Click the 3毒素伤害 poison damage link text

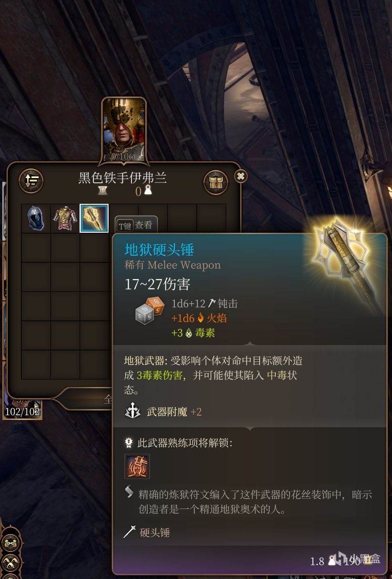(160, 375)
